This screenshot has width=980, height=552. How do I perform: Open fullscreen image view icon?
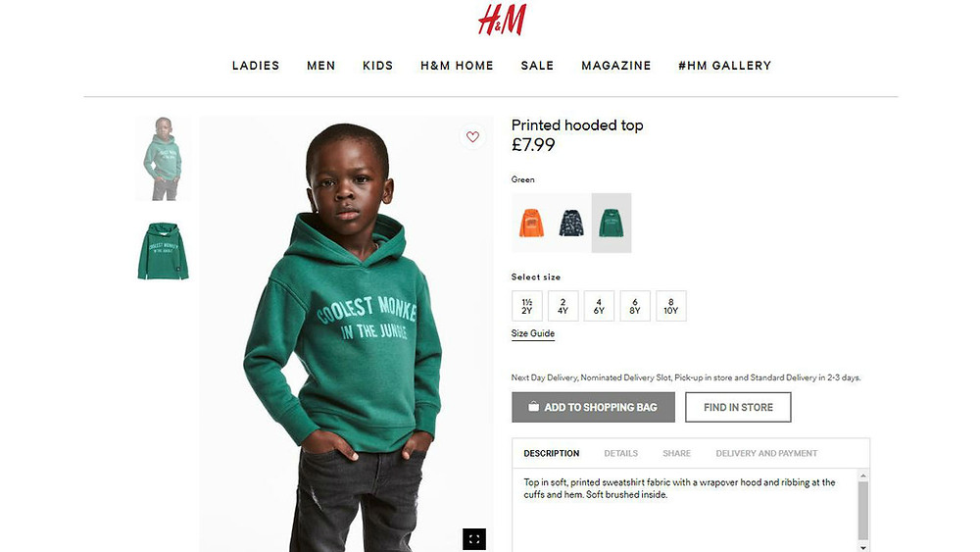[x=473, y=539]
